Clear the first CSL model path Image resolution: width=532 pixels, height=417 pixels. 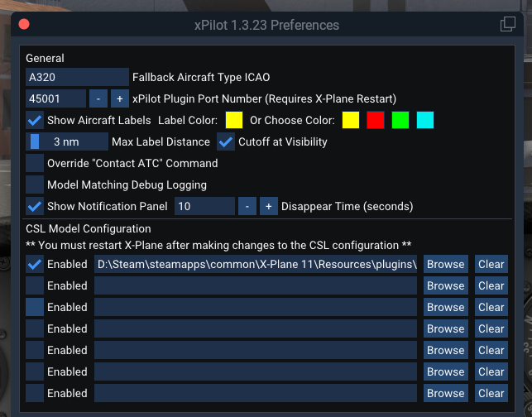(x=491, y=264)
